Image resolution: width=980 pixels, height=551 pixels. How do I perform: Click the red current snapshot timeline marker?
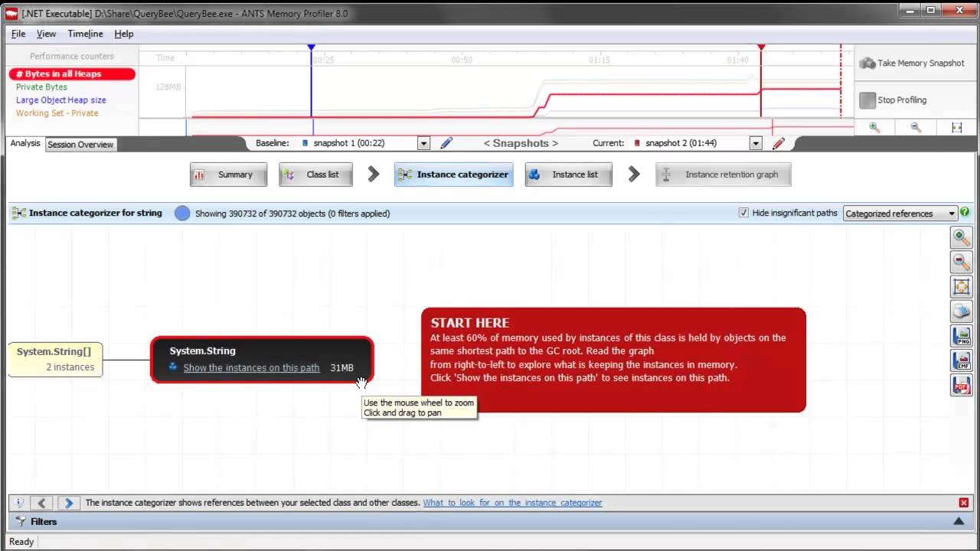761,47
